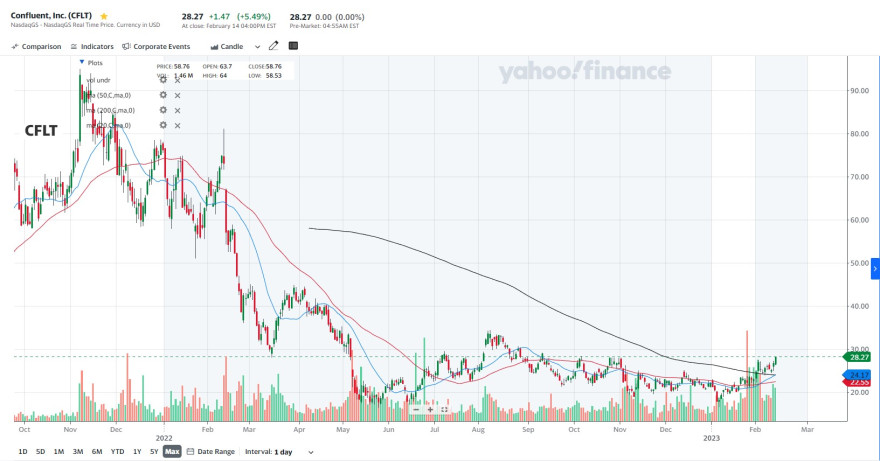This screenshot has height=461, width=880.
Task: Expand the blue side panel arrow tab
Action: [875, 269]
